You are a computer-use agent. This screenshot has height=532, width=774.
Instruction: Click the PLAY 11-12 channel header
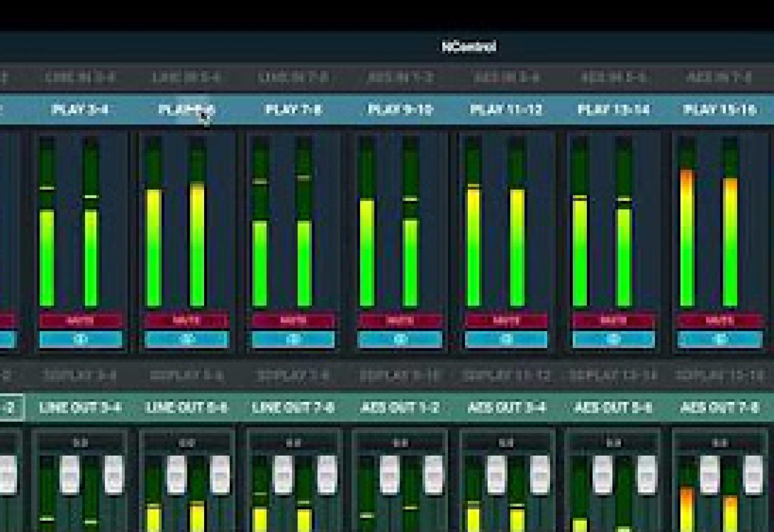point(506,110)
